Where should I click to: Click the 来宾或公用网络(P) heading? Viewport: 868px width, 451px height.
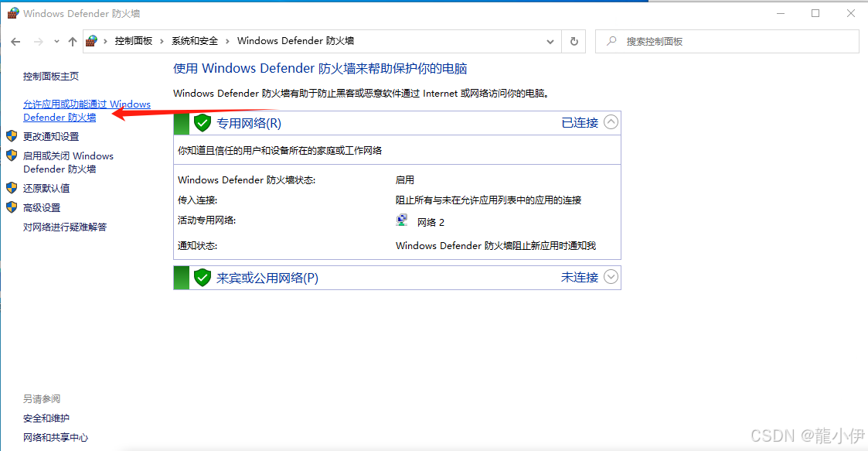click(267, 278)
